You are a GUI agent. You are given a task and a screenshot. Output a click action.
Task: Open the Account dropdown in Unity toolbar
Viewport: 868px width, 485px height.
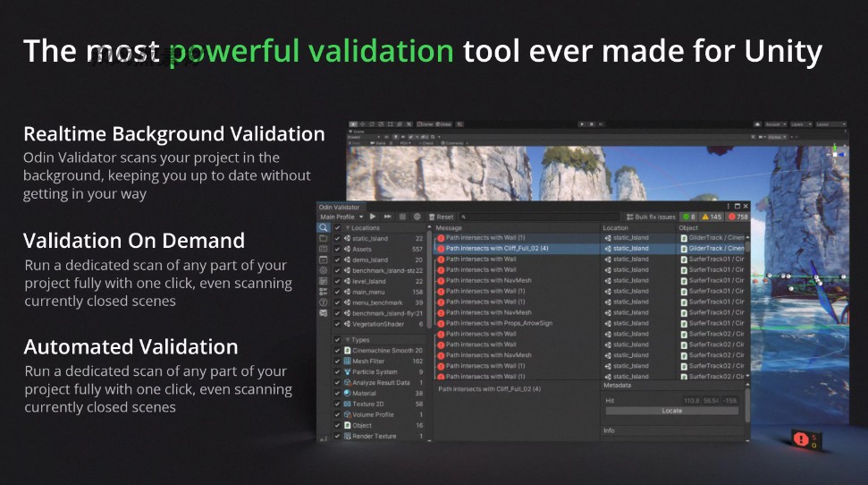776,124
